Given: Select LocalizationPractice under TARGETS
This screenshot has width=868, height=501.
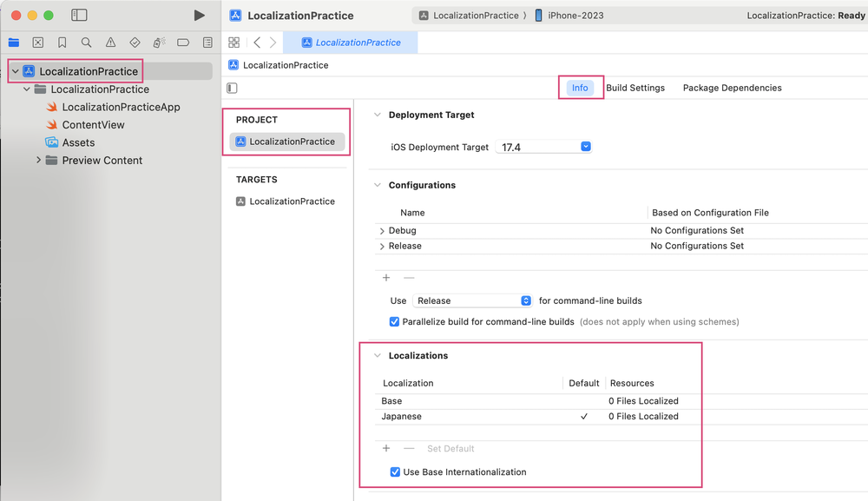Looking at the screenshot, I should [x=292, y=201].
